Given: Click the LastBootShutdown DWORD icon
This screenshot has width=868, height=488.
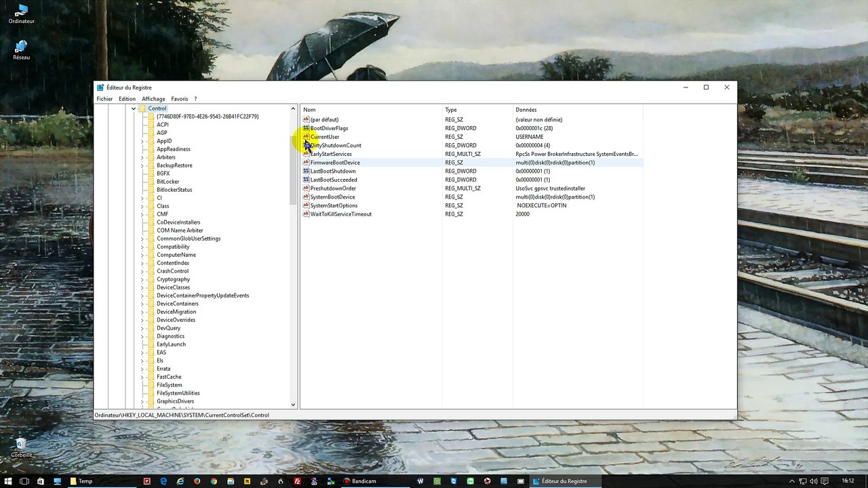Looking at the screenshot, I should pyautogui.click(x=306, y=171).
